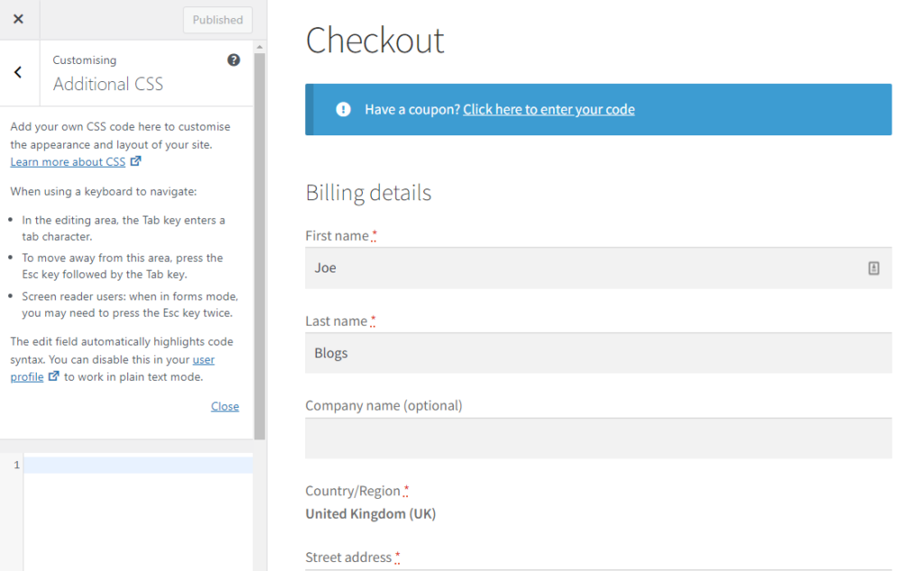Screen dimensions: 924x571
Task: Click the coupon notice info icon
Action: [343, 110]
